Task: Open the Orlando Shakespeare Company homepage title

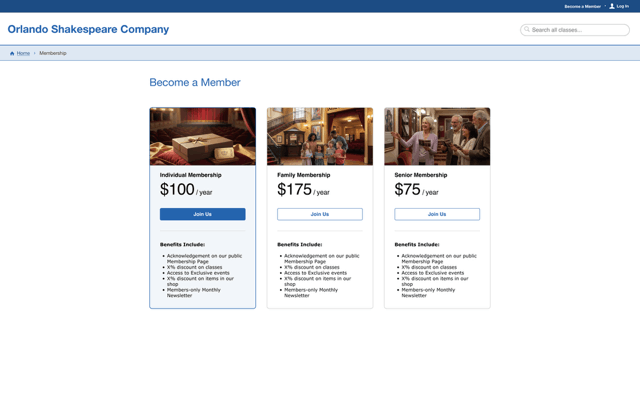Action: [88, 29]
